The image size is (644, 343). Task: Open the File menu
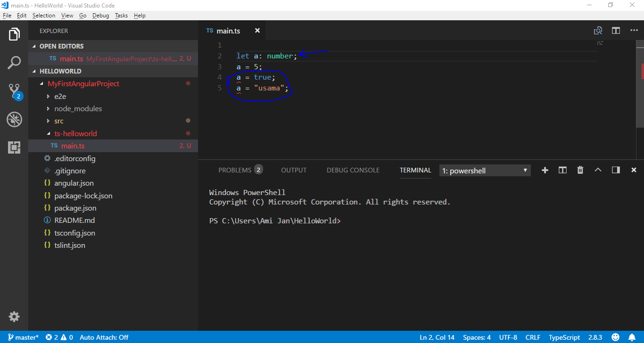tap(7, 16)
